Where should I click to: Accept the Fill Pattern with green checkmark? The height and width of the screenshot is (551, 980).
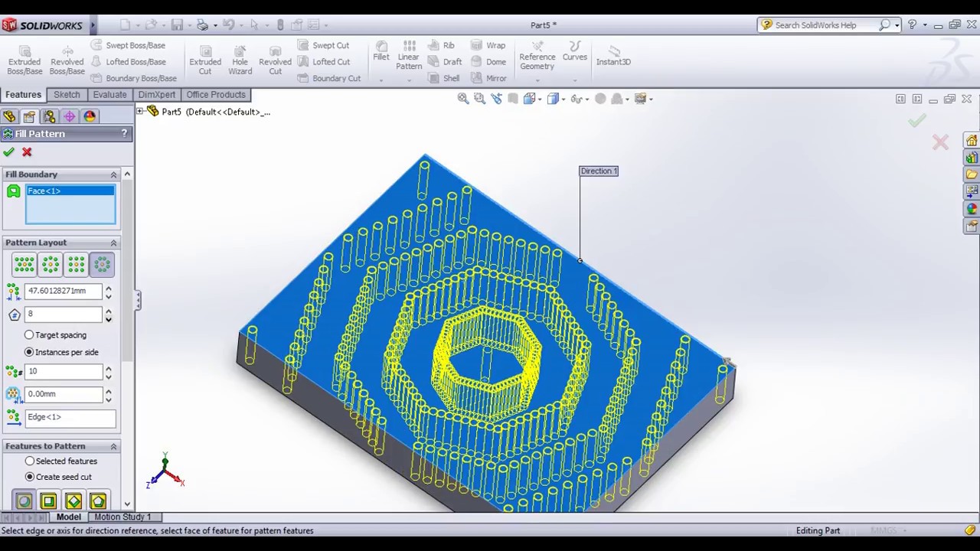[x=9, y=152]
